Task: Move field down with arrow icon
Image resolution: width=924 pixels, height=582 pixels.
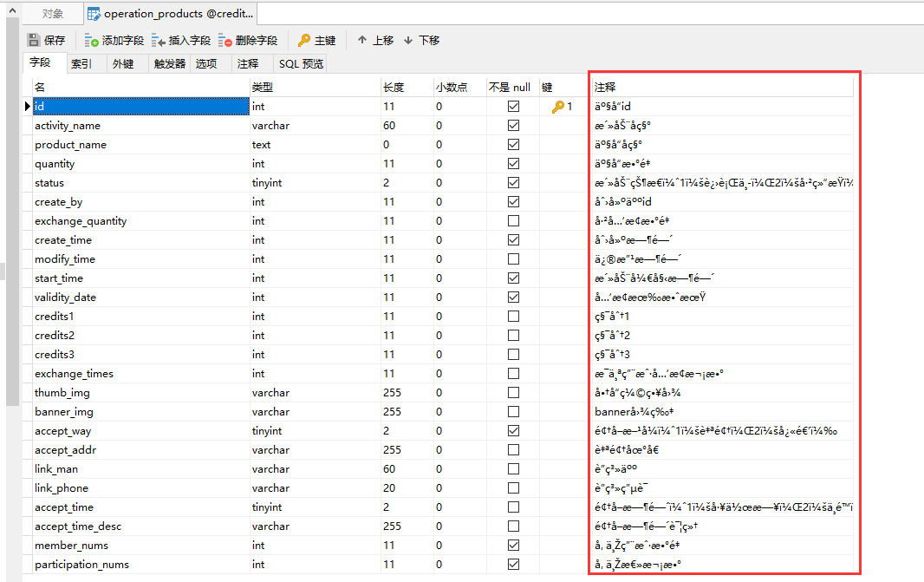Action: click(408, 40)
